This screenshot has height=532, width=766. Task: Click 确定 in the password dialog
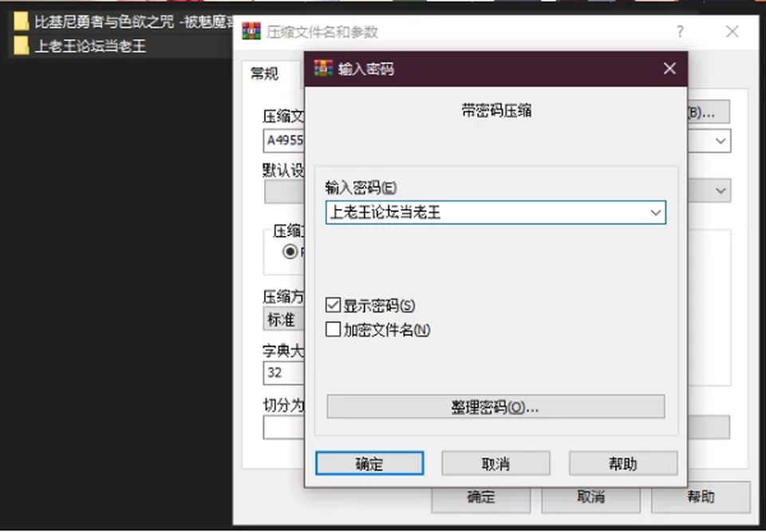click(369, 463)
